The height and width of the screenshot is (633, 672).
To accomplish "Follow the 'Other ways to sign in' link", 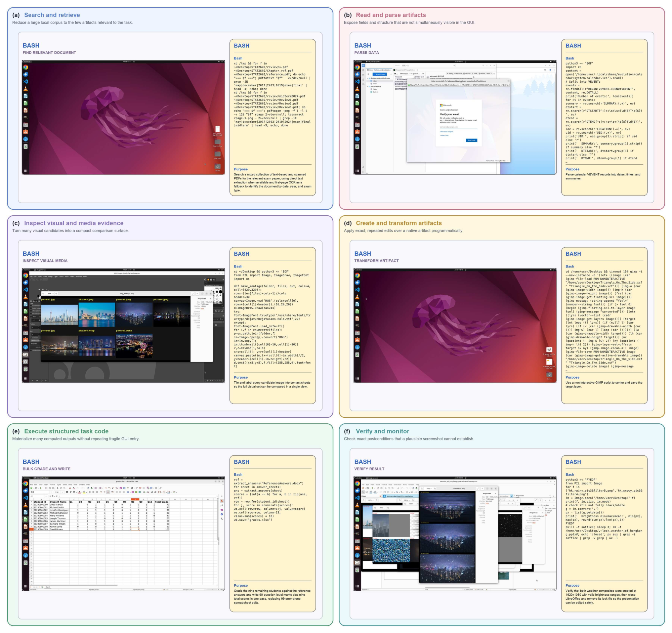I will click(447, 132).
